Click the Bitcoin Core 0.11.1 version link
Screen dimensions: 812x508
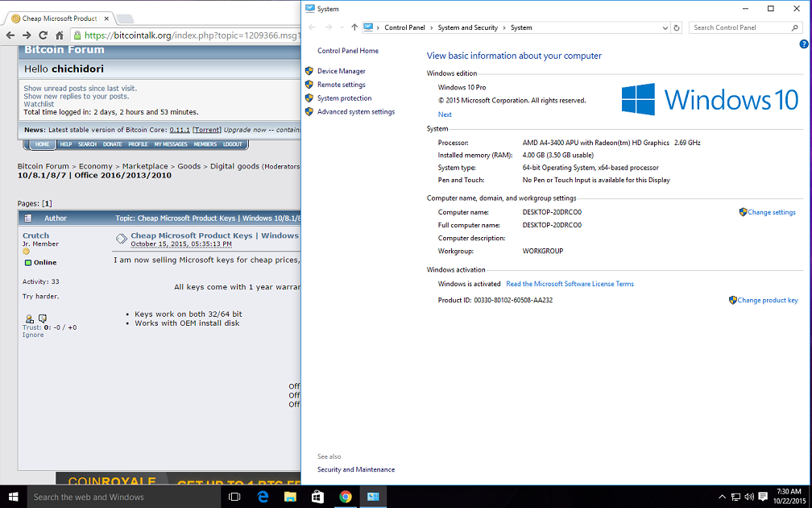click(x=180, y=130)
